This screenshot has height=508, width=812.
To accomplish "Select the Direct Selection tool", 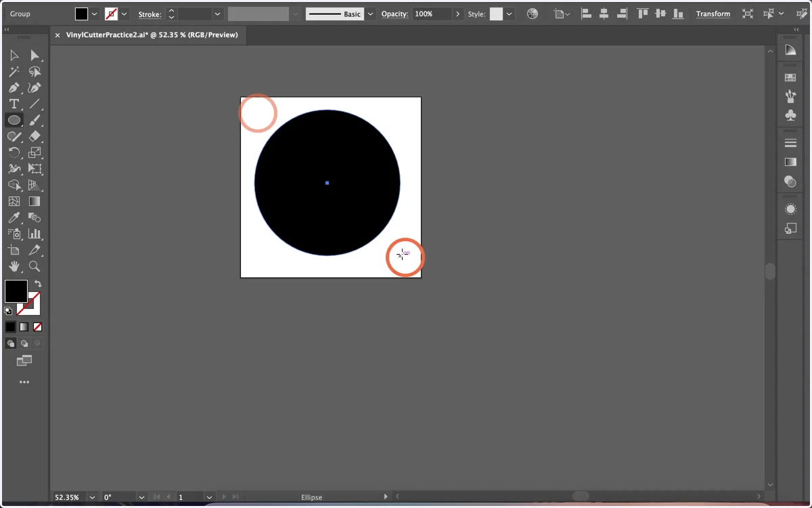I will click(35, 56).
